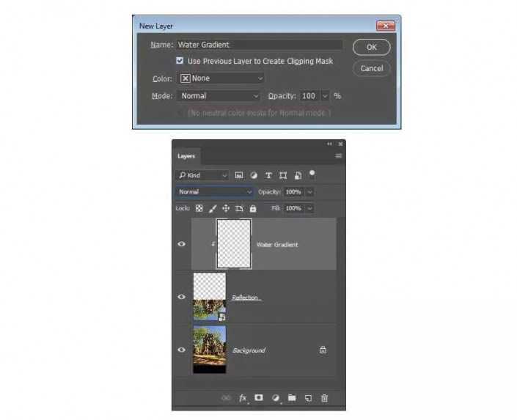Uncheck Use Previous Layer to Create Clipping Mask
This screenshot has height=420, width=517.
180,62
